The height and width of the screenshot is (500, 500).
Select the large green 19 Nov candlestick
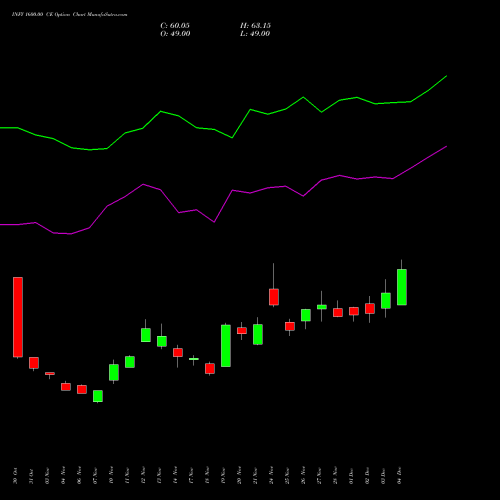click(x=226, y=346)
